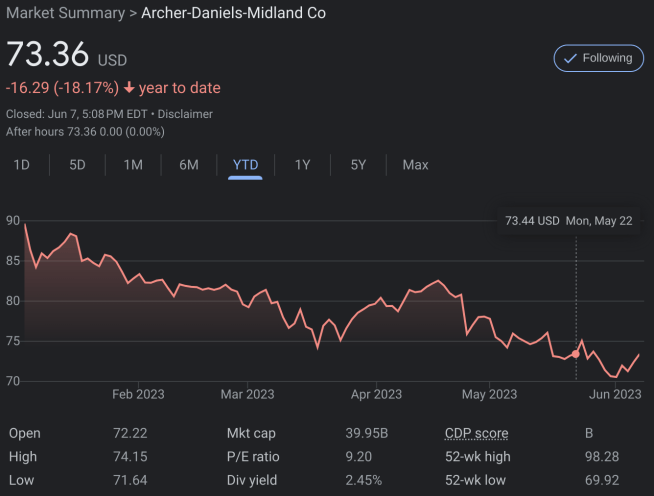Click the CDP score value B
The width and height of the screenshot is (654, 496).
tap(589, 433)
